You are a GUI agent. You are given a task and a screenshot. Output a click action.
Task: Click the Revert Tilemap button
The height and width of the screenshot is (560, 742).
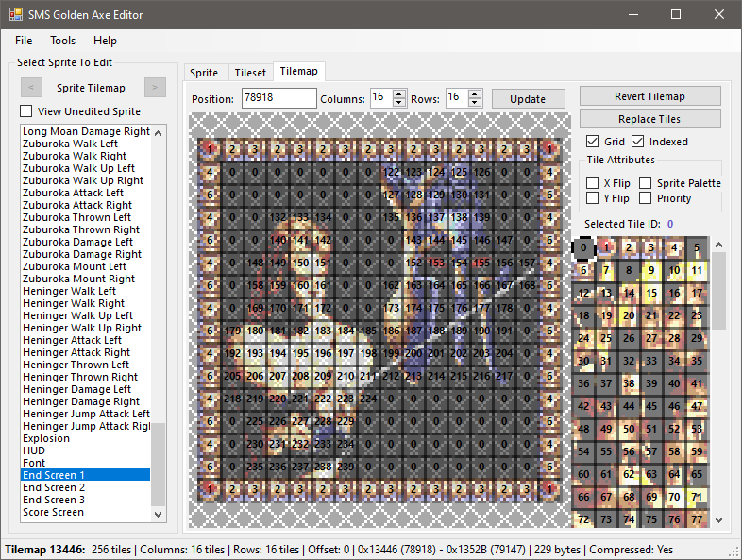click(x=649, y=96)
